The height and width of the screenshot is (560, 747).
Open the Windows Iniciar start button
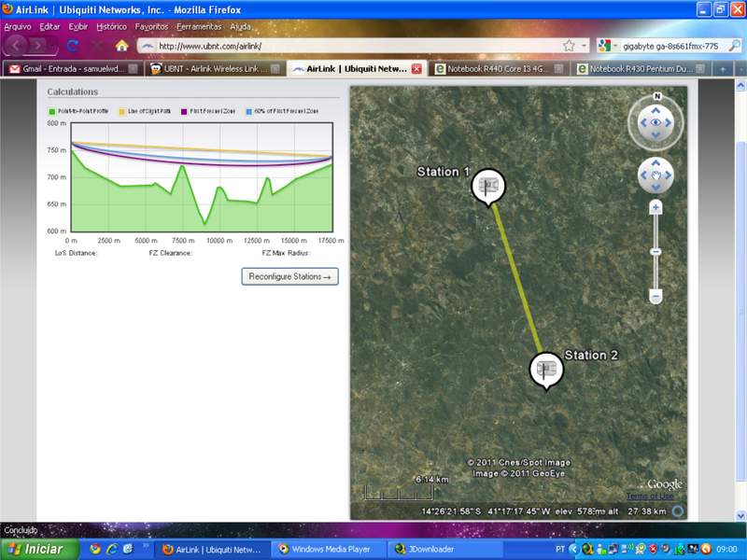[39, 549]
